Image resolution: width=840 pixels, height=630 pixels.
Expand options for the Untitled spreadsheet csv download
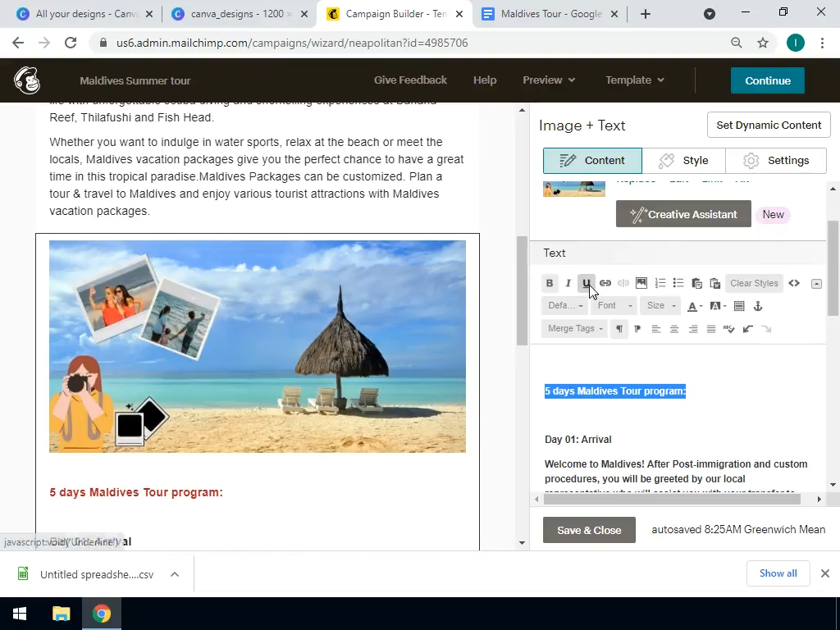click(x=175, y=574)
